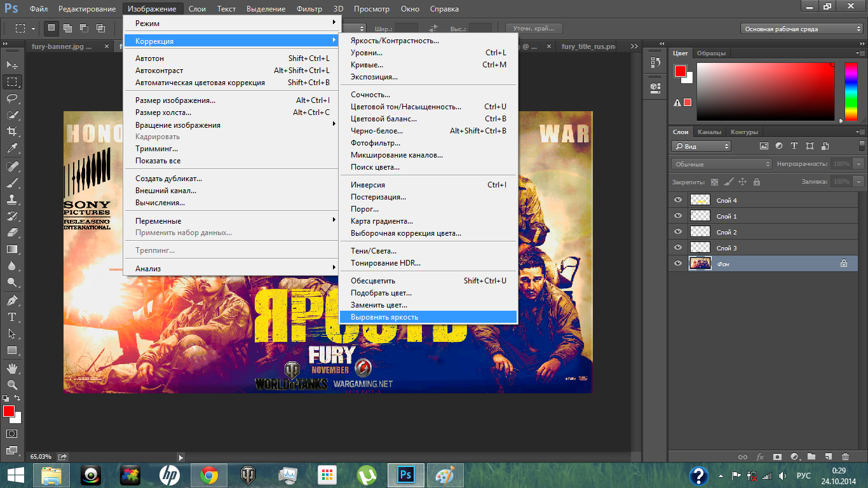Choose Размер изображения... menu entry
Screen dimensions: 868x488
pyautogui.click(x=233, y=100)
